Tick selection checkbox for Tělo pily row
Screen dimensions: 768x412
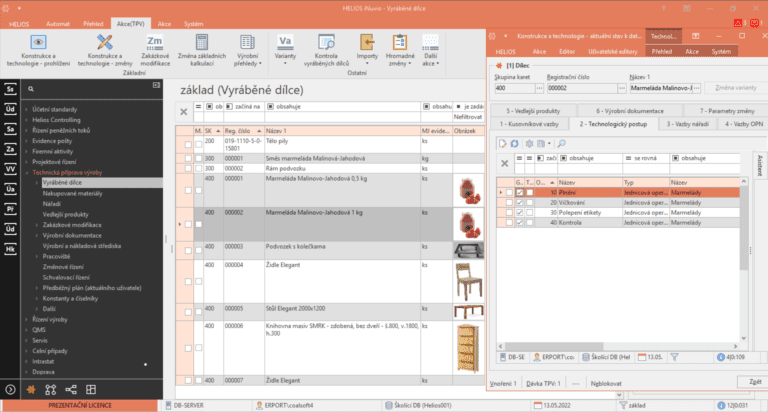tap(188, 145)
